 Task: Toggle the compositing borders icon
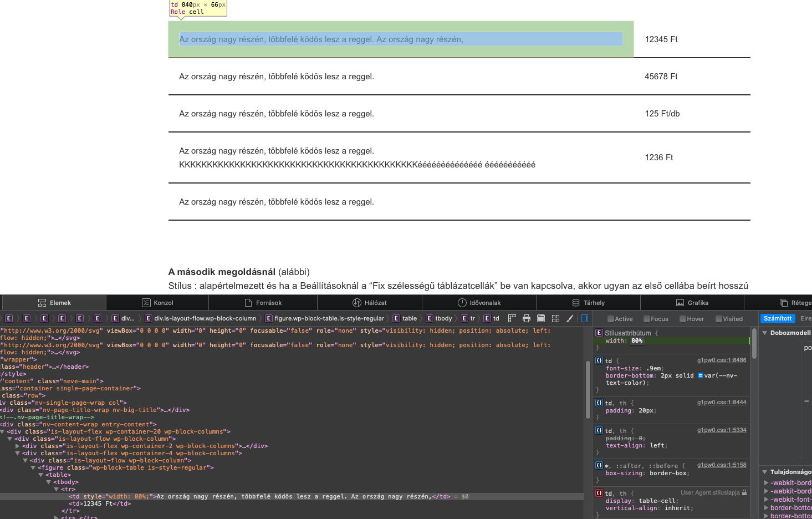(x=541, y=318)
